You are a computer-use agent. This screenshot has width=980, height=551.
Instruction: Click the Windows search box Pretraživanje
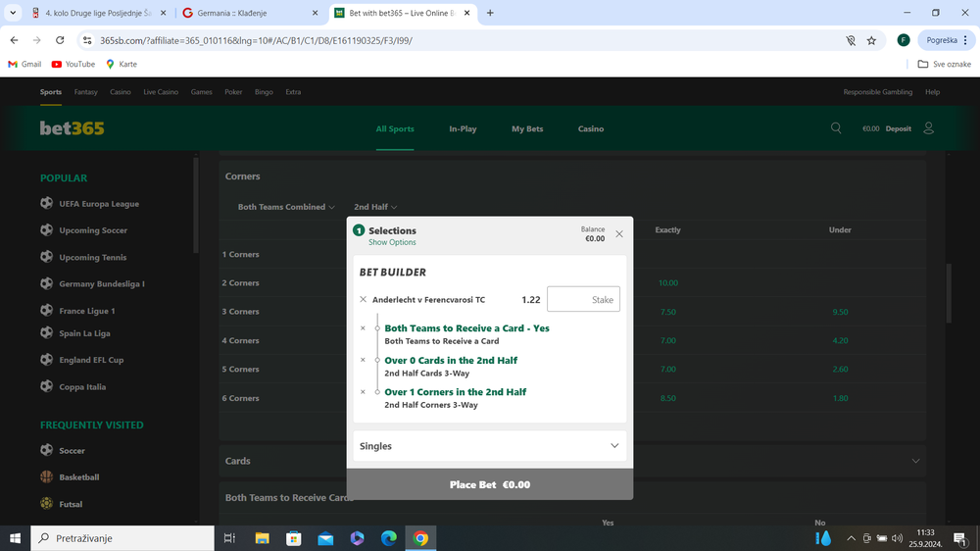[122, 538]
